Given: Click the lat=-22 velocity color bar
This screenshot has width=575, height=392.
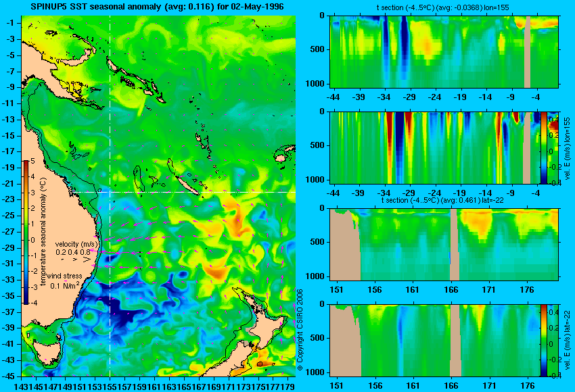Looking at the screenshot, I should click(543, 341).
